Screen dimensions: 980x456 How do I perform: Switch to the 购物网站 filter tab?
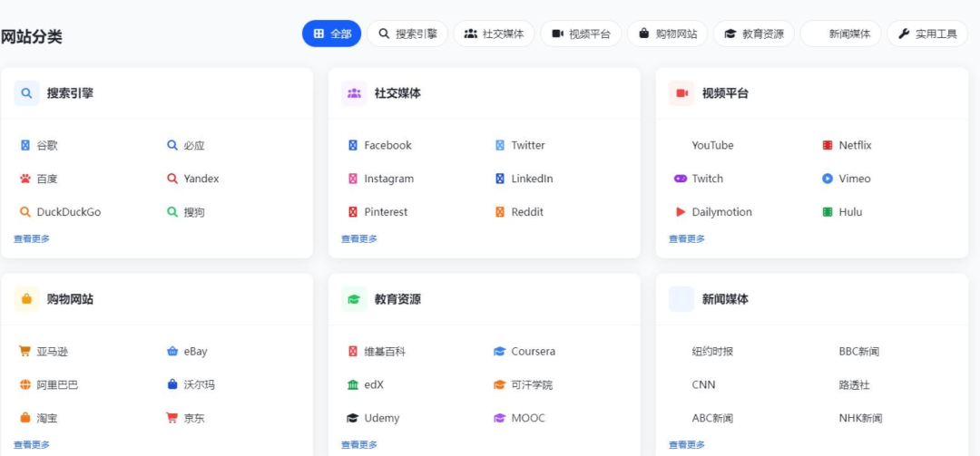(x=668, y=34)
